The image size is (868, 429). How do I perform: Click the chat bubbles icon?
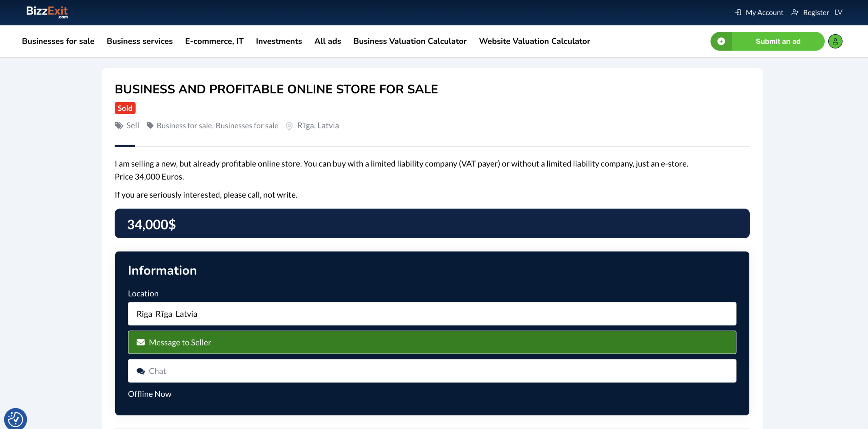[x=140, y=371]
